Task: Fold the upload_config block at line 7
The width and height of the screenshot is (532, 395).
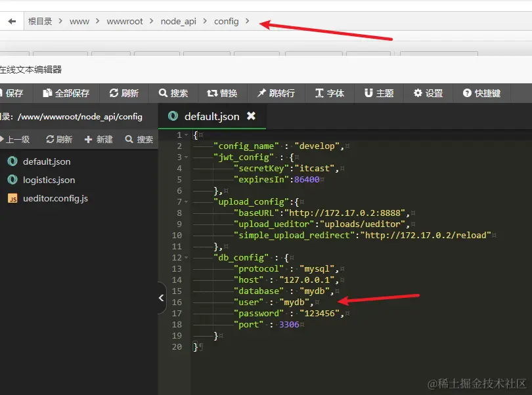Action: 187,201
